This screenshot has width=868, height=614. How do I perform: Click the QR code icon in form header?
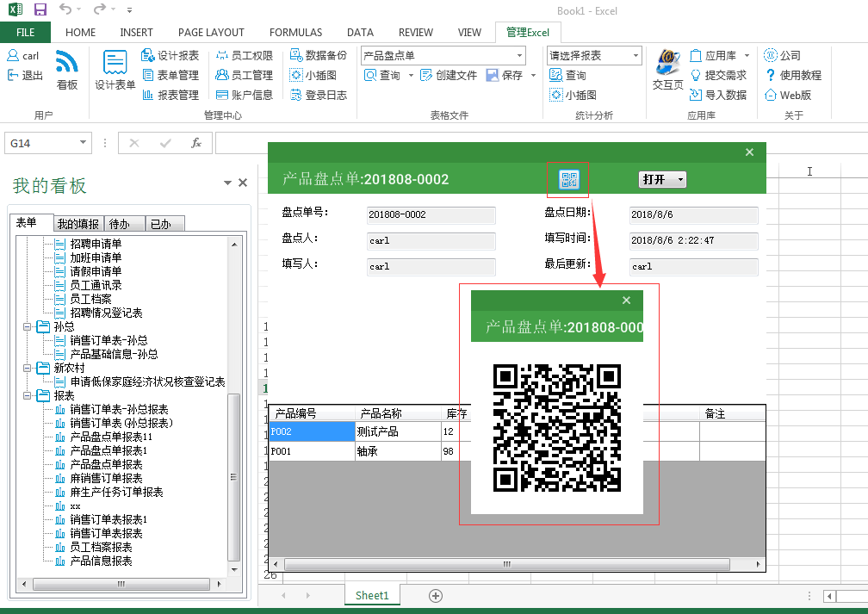568,179
